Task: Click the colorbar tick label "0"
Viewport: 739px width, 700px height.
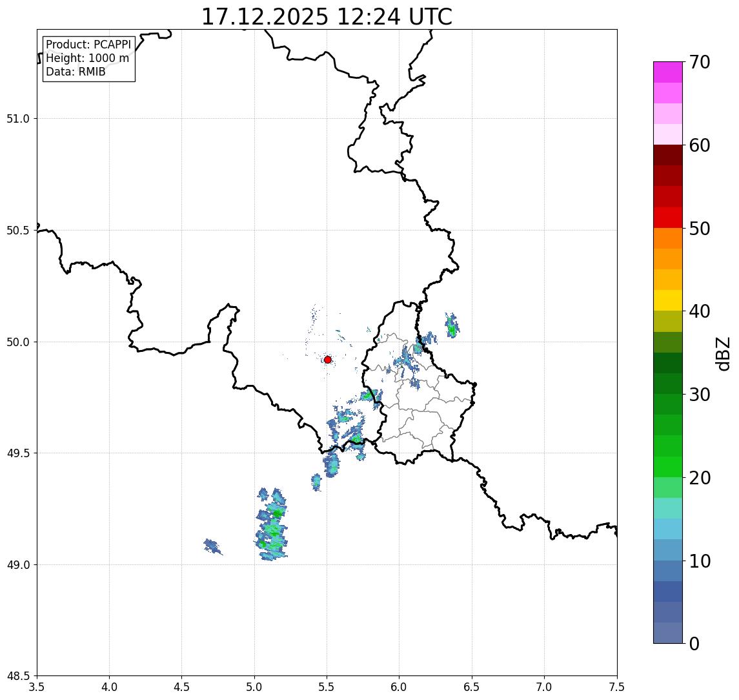Action: [x=694, y=643]
